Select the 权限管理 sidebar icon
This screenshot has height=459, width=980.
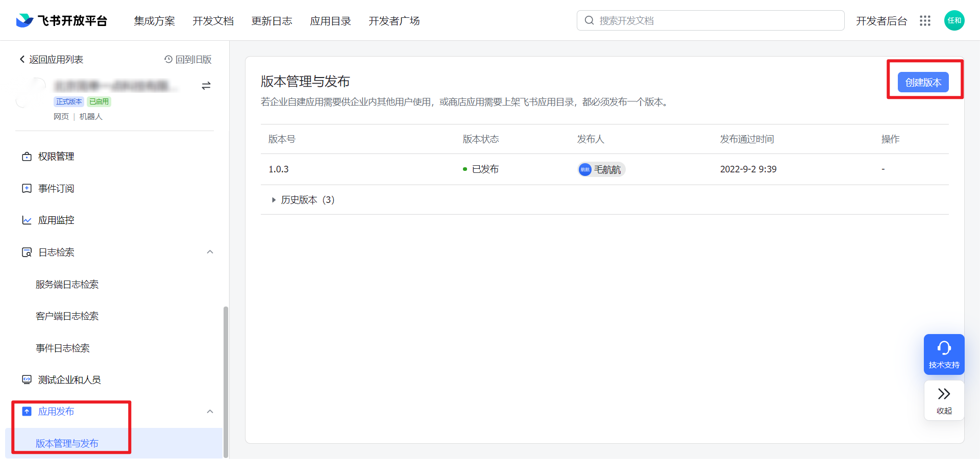[x=27, y=157]
